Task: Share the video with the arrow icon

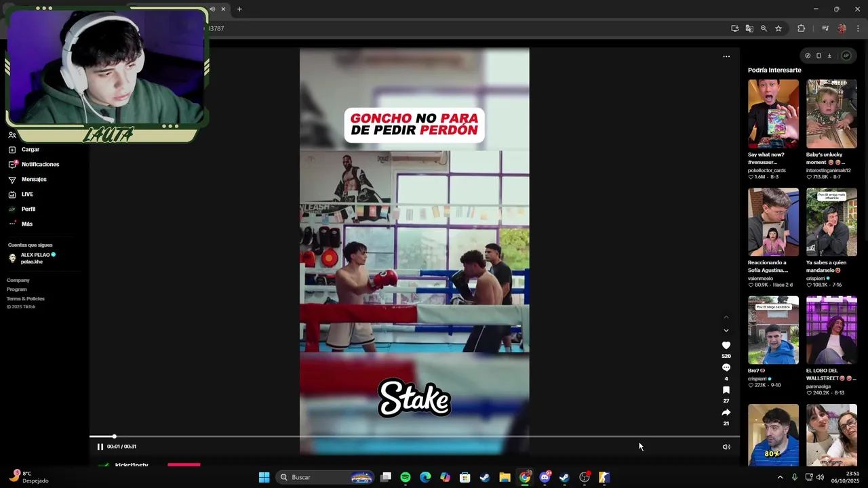Action: click(726, 412)
